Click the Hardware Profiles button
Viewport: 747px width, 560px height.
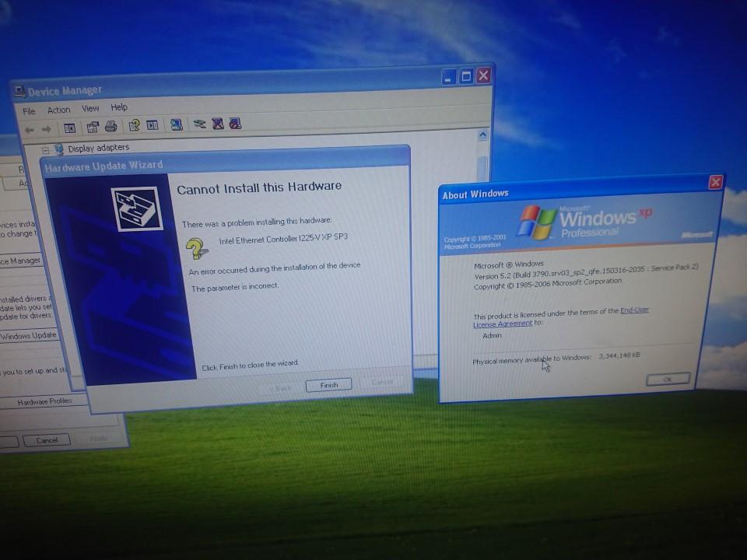click(x=44, y=401)
